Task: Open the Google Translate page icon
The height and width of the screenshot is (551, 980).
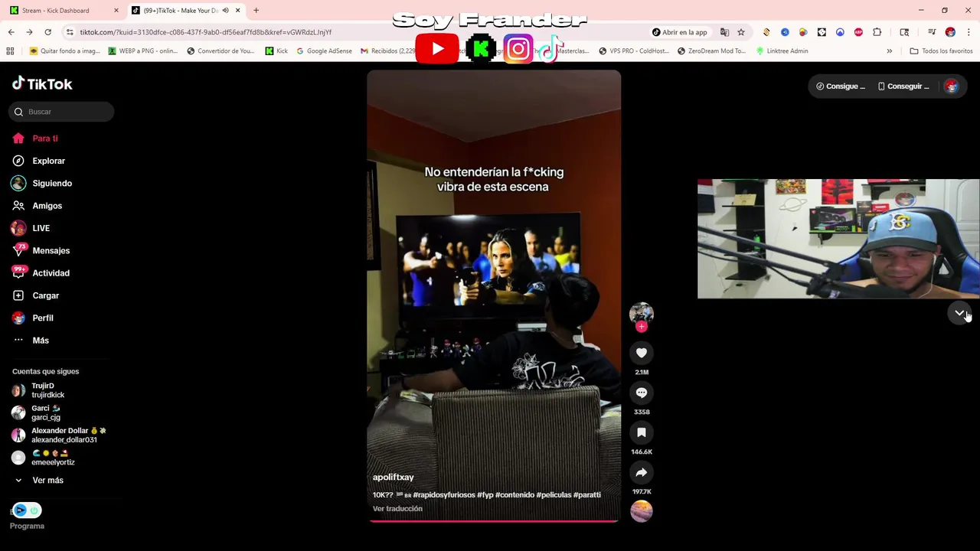Action: pos(724,32)
